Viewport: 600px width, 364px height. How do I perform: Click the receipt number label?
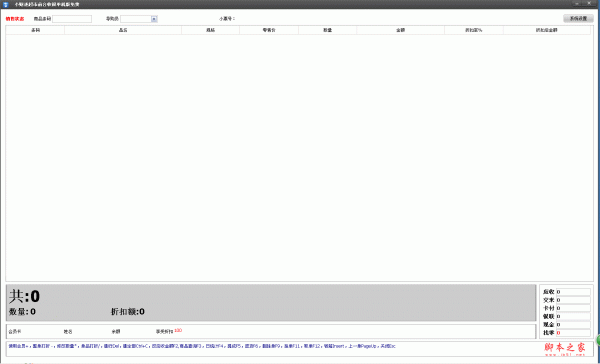pos(227,18)
